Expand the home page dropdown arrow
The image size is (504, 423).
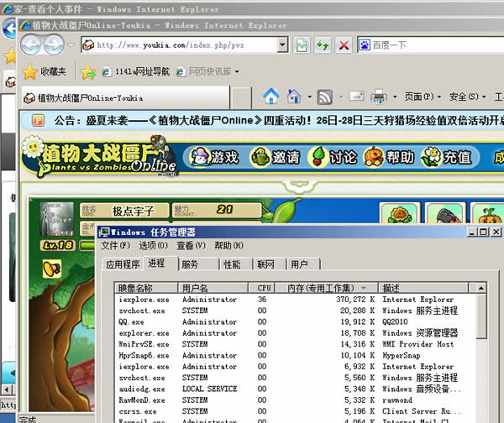click(x=309, y=97)
